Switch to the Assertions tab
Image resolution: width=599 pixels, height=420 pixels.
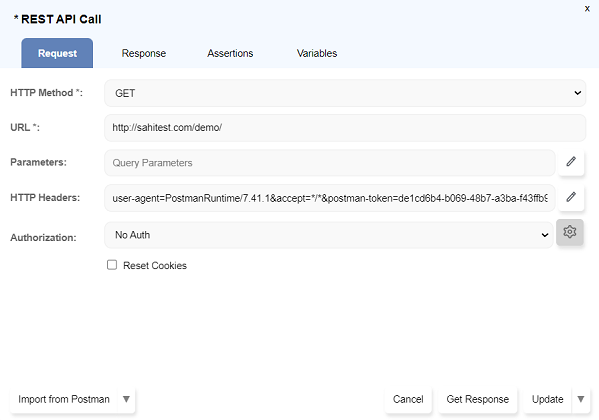230,53
